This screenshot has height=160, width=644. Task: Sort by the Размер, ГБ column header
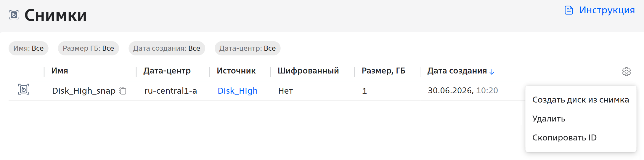point(383,71)
